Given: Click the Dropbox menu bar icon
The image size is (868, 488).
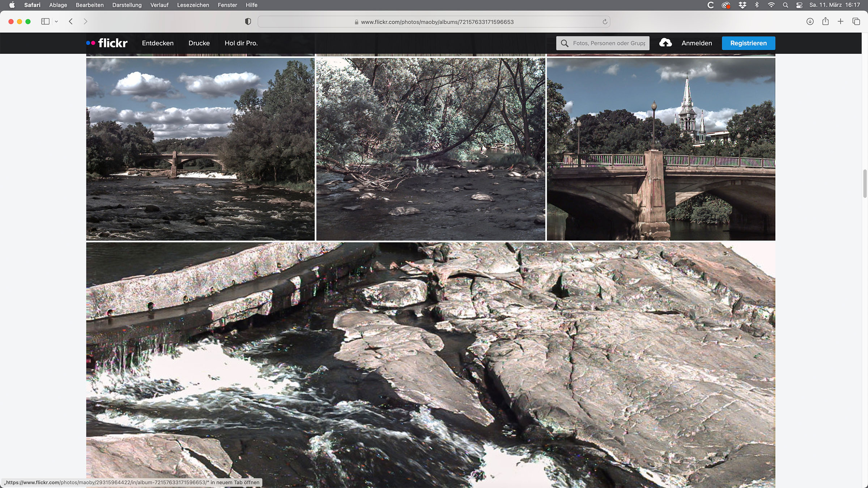Looking at the screenshot, I should tap(742, 5).
